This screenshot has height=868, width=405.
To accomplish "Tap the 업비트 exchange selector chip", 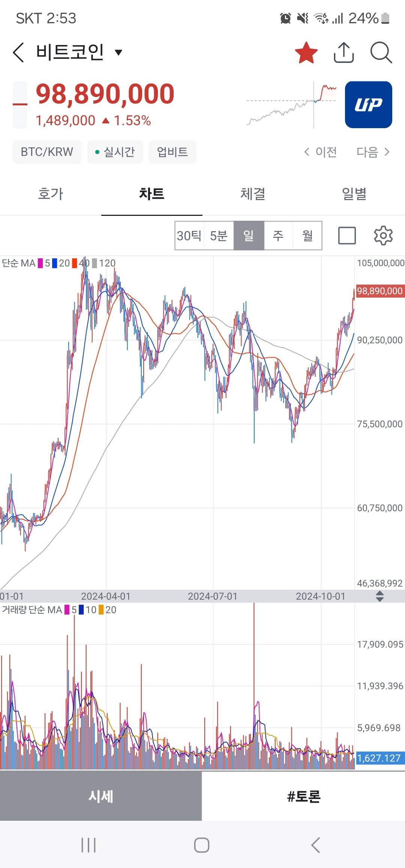I will (x=172, y=152).
